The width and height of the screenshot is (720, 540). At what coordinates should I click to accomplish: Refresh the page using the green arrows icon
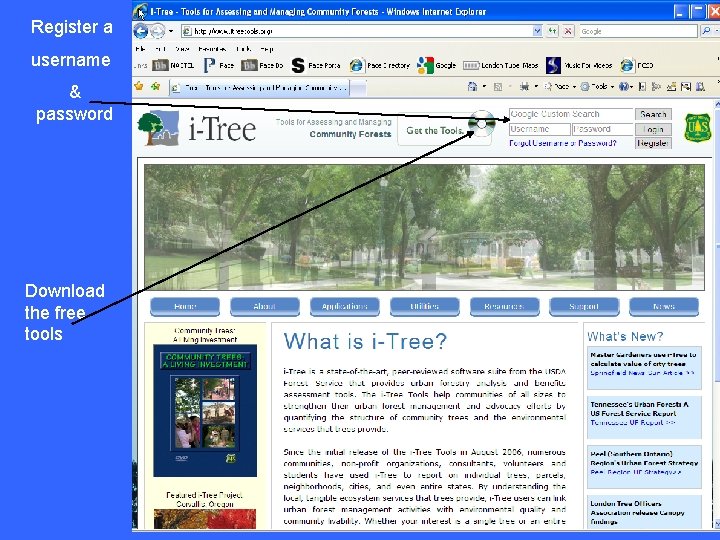pos(552,31)
